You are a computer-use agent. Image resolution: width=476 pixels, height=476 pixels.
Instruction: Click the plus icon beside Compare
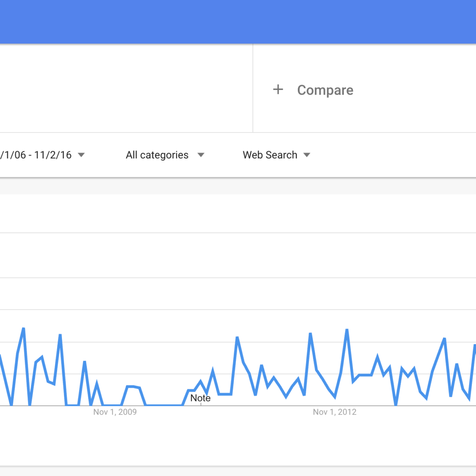tap(278, 89)
